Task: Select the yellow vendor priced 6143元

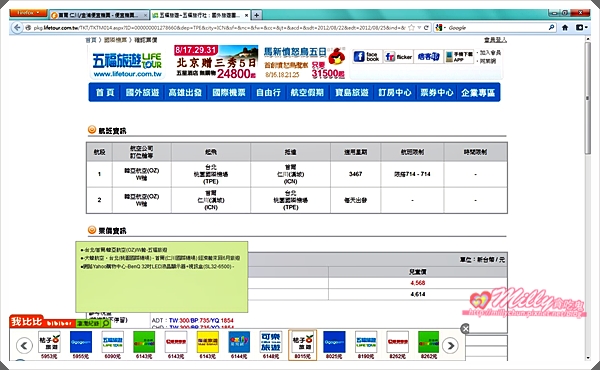Action: [x=207, y=345]
